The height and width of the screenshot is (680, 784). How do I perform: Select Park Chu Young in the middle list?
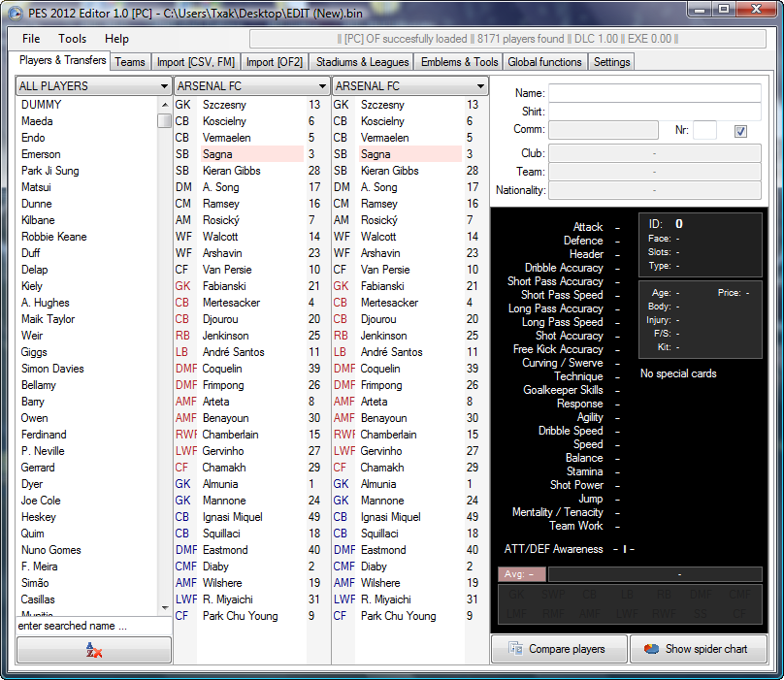pyautogui.click(x=240, y=616)
